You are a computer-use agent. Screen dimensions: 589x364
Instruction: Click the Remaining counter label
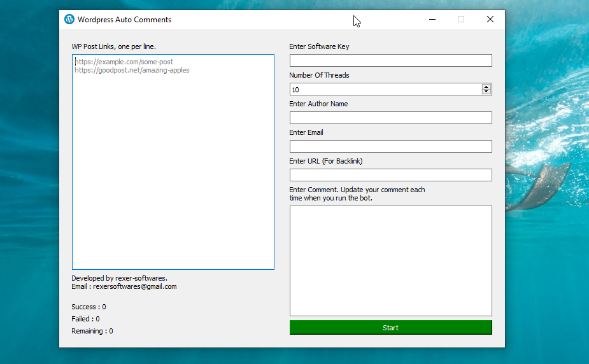[x=92, y=331]
